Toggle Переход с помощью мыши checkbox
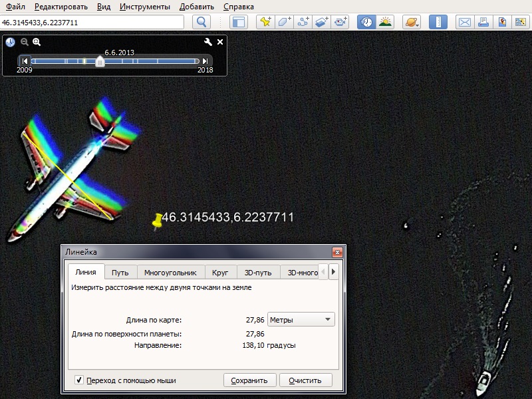This screenshot has width=532, height=399. (x=79, y=380)
